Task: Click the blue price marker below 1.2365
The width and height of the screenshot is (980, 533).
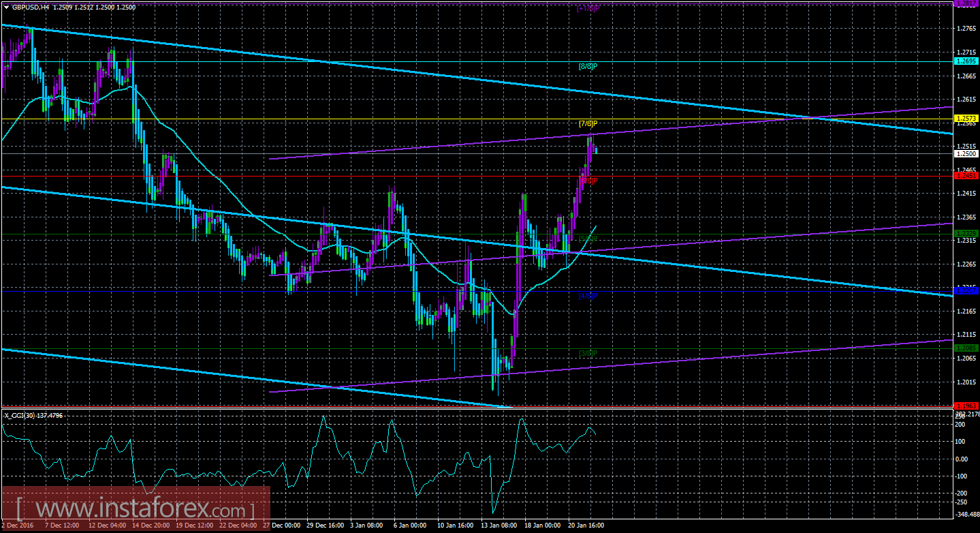Action: pyautogui.click(x=968, y=291)
